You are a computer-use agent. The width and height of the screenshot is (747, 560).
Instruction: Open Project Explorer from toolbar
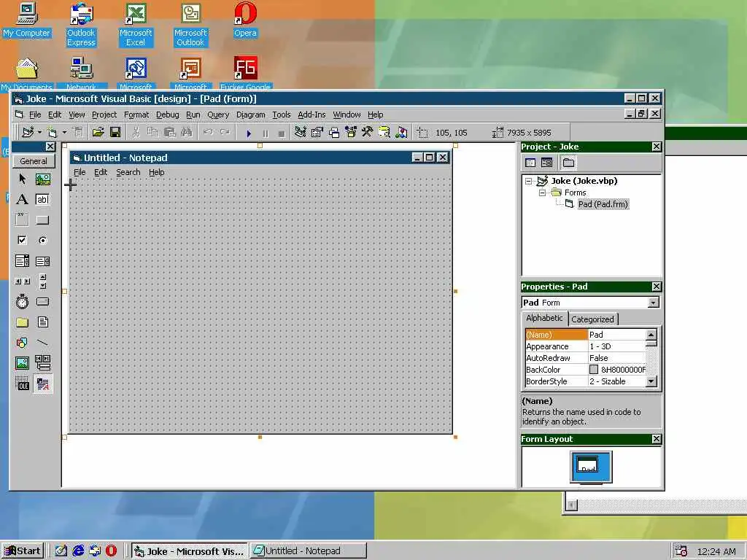pyautogui.click(x=300, y=133)
